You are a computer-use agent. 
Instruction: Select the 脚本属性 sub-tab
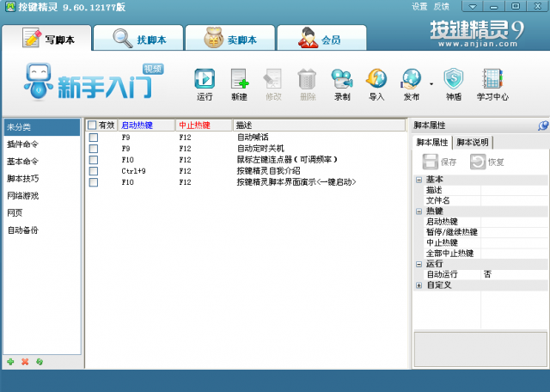(x=432, y=143)
